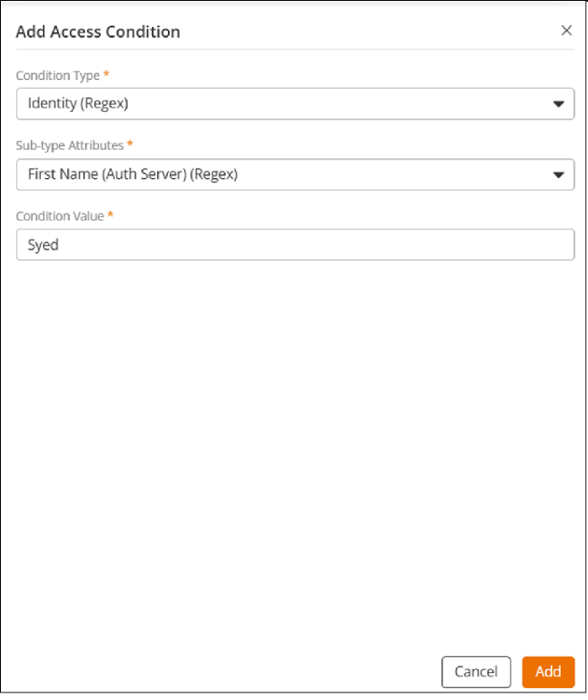Viewport: 588px width, 700px height.
Task: Open the First Name (Auth Server) selector
Action: pyautogui.click(x=295, y=174)
